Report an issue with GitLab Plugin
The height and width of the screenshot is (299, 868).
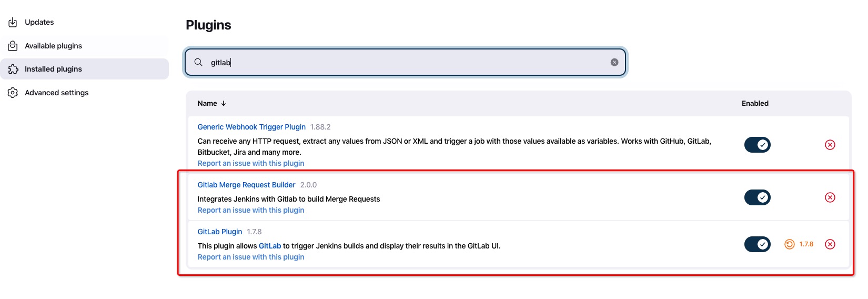pos(251,257)
